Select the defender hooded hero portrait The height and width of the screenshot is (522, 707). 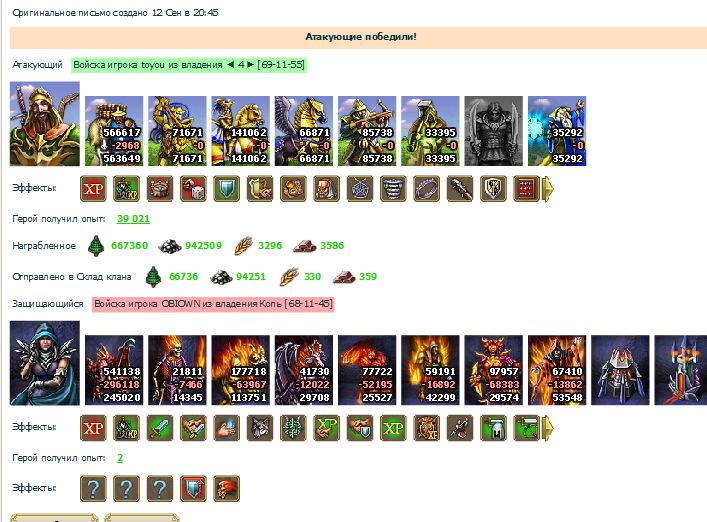[x=45, y=363]
